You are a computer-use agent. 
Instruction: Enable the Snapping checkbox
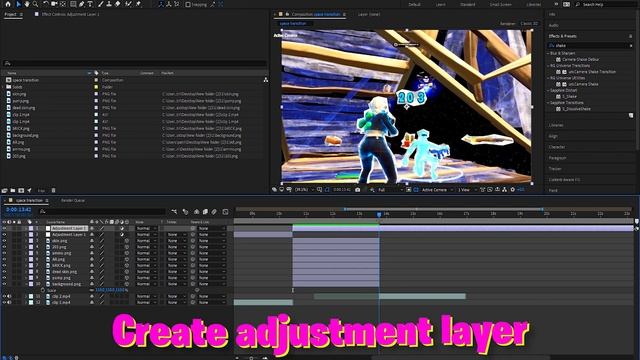(188, 4)
